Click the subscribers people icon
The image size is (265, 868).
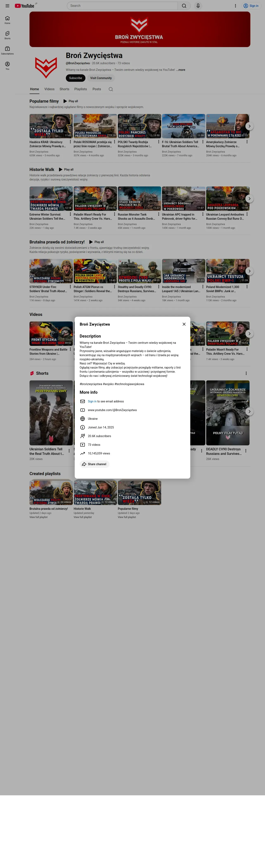pos(83,436)
